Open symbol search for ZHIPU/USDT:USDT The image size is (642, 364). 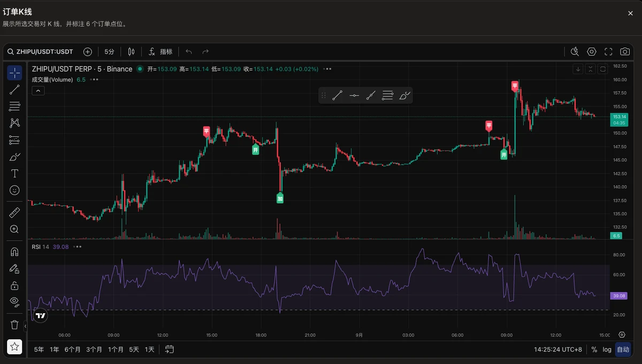click(x=41, y=52)
